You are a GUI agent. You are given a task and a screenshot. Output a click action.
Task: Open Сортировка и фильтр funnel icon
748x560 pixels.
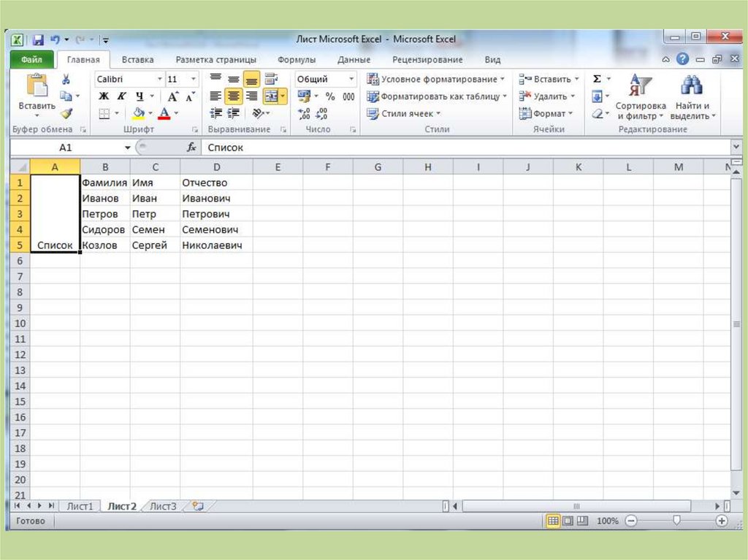click(640, 85)
